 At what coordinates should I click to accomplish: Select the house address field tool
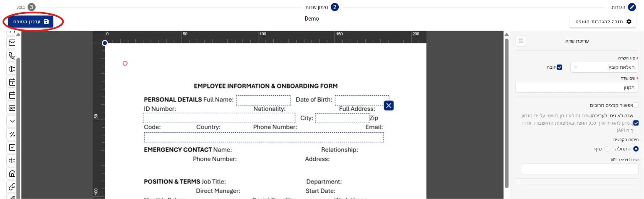click(12, 173)
